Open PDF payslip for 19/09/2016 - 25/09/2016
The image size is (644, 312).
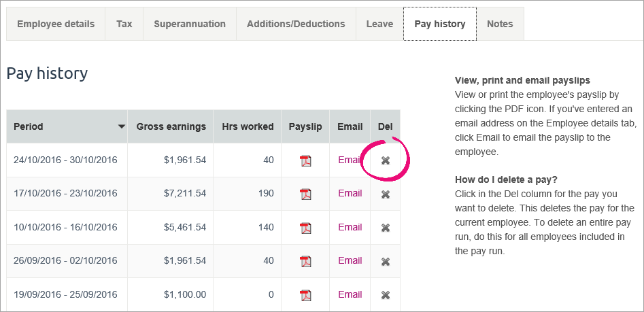coord(305,295)
